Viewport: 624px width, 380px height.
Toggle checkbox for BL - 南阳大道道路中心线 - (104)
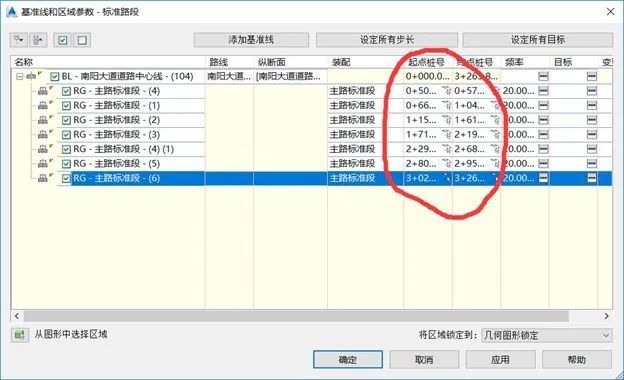[x=55, y=76]
